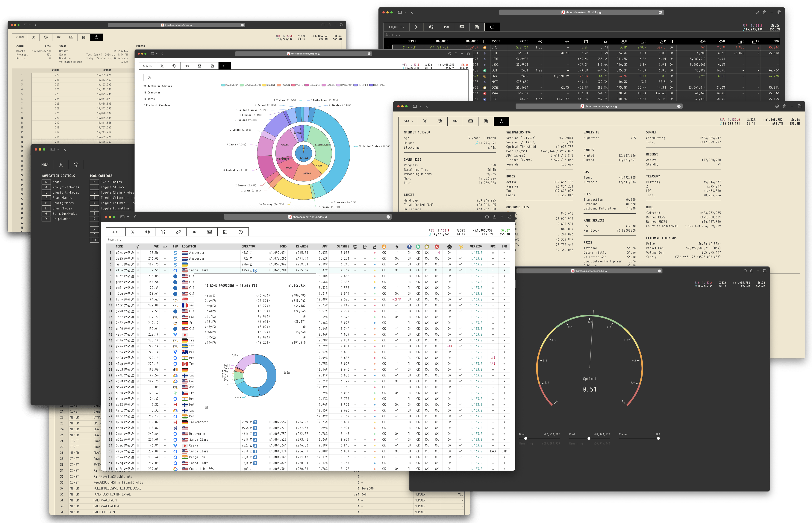Viewport: 812px width, 523px height.
Task: Expand the bond providers badge 7 for wl90
Action: [x=255, y=422]
